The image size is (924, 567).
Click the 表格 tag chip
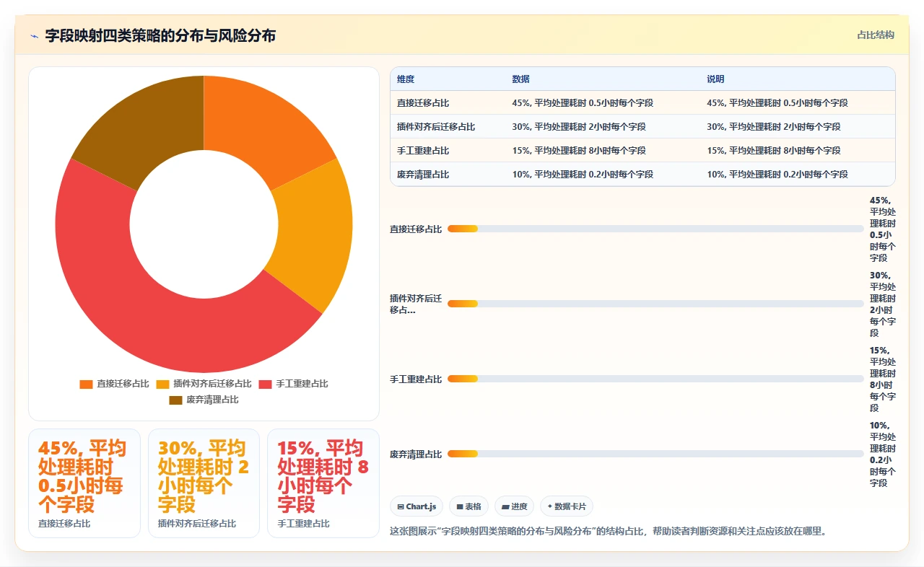tap(469, 506)
